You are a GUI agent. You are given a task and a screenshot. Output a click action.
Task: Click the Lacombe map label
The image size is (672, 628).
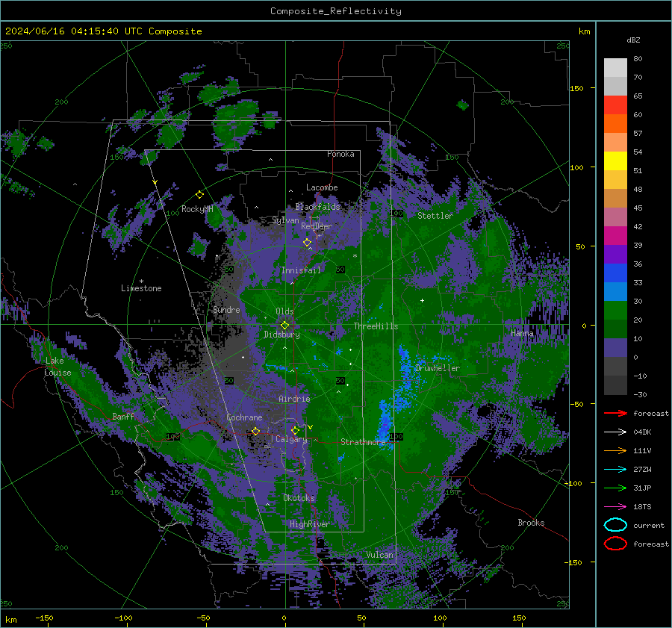coord(322,187)
